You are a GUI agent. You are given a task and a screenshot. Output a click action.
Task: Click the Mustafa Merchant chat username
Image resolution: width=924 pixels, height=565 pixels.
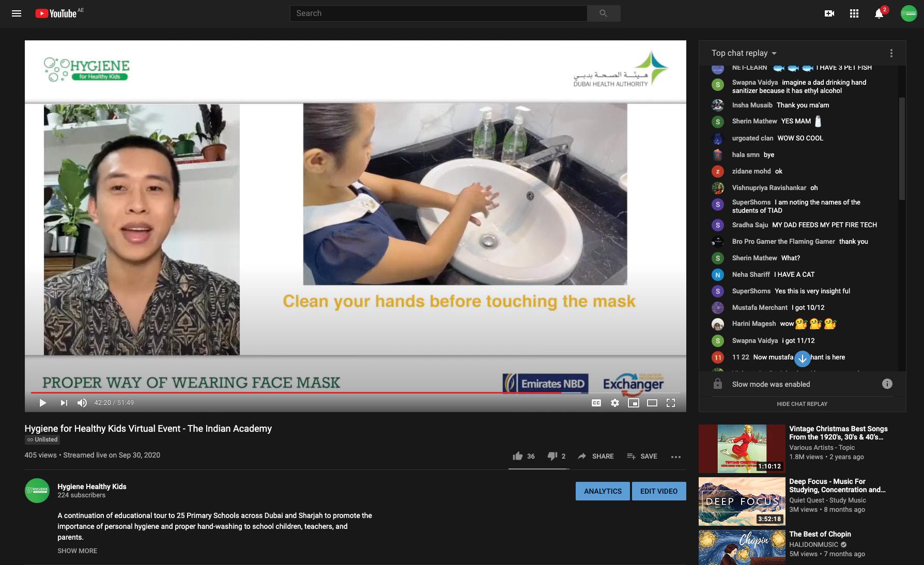click(760, 307)
